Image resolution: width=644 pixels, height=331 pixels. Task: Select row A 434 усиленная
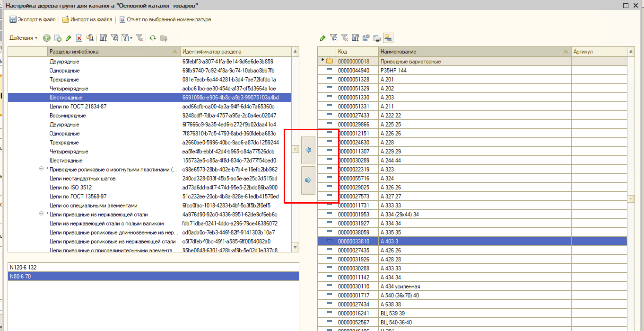[x=472, y=286]
